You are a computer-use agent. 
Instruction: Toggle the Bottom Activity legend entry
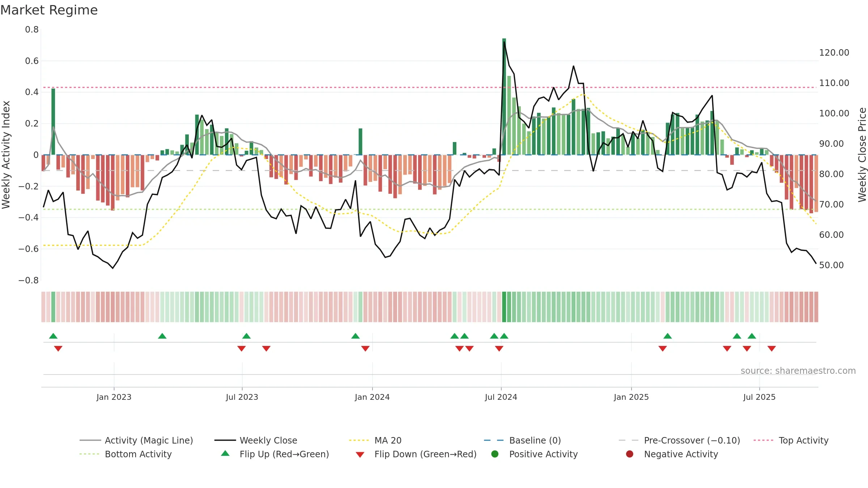[x=125, y=454]
